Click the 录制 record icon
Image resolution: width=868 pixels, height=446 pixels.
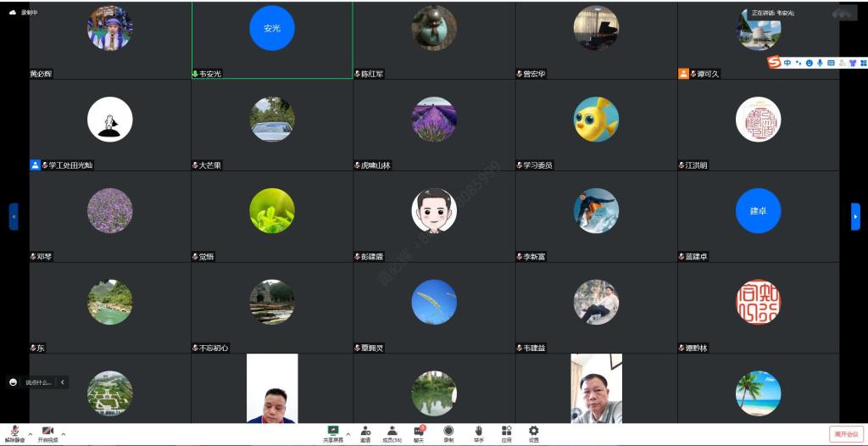pos(448,433)
